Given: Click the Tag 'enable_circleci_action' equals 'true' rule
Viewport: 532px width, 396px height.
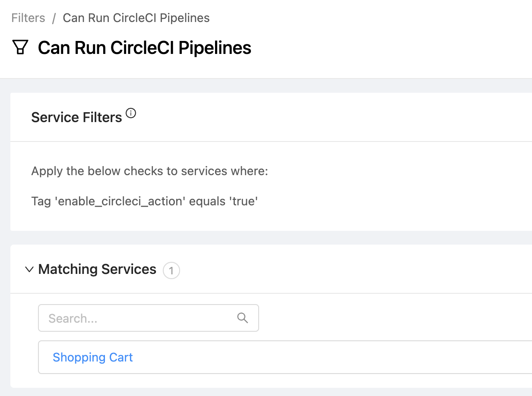Looking at the screenshot, I should (x=145, y=201).
